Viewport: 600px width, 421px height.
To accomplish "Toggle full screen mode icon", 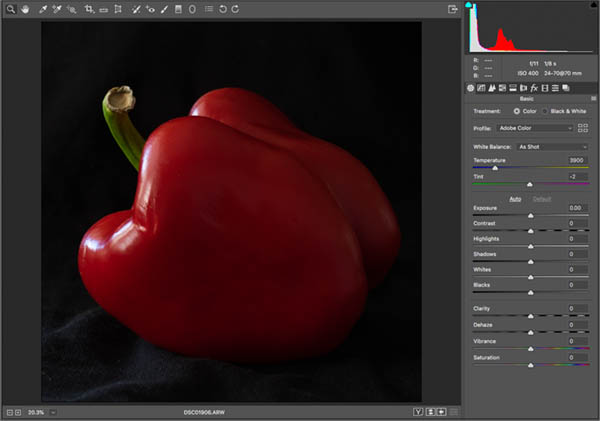I will 453,9.
